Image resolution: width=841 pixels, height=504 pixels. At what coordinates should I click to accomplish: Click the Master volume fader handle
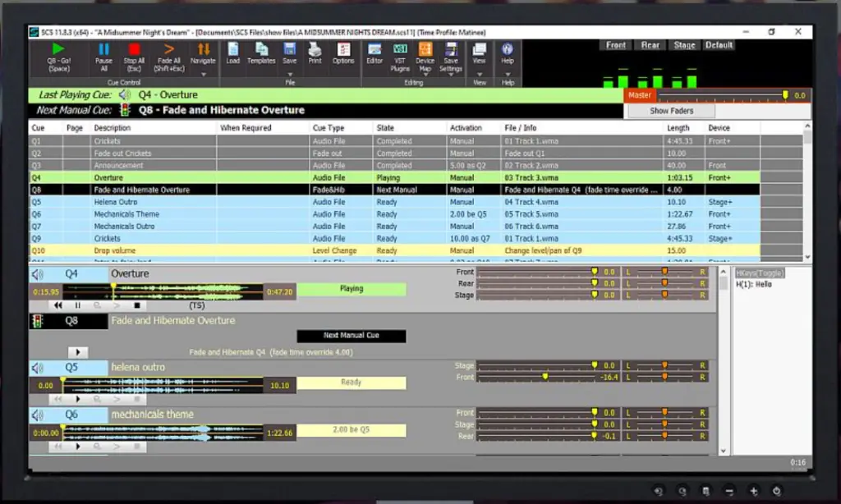coord(785,95)
